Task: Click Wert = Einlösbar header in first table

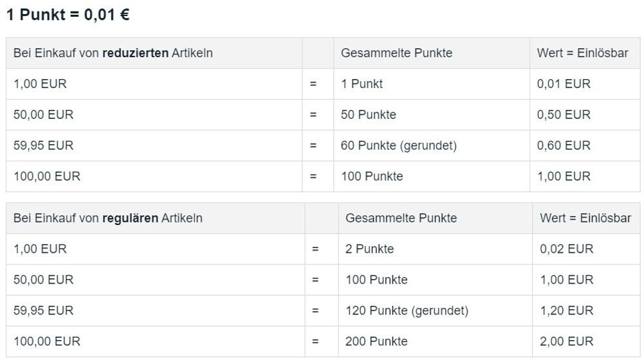Action: click(585, 53)
